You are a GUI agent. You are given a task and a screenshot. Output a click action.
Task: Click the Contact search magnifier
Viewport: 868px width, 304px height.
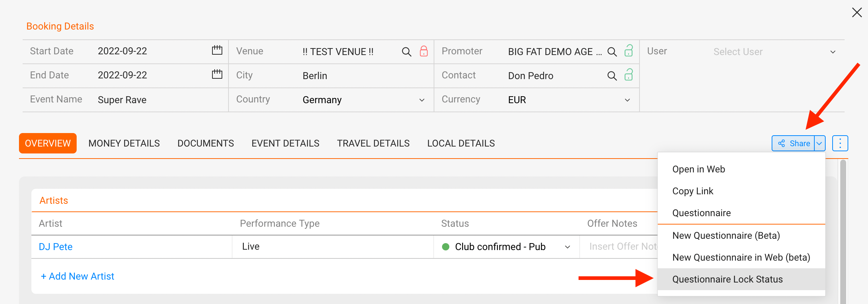tap(612, 76)
